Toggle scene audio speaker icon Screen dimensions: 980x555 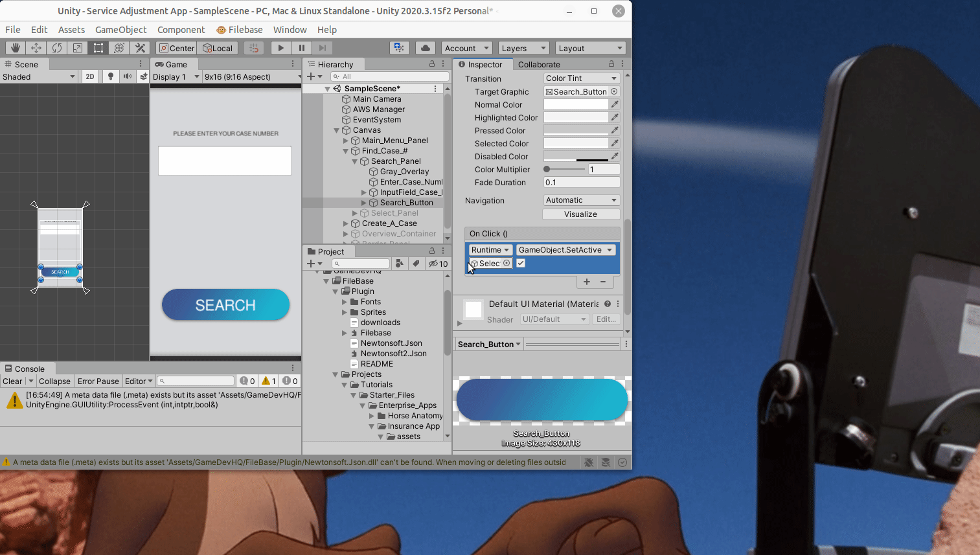[x=128, y=76]
